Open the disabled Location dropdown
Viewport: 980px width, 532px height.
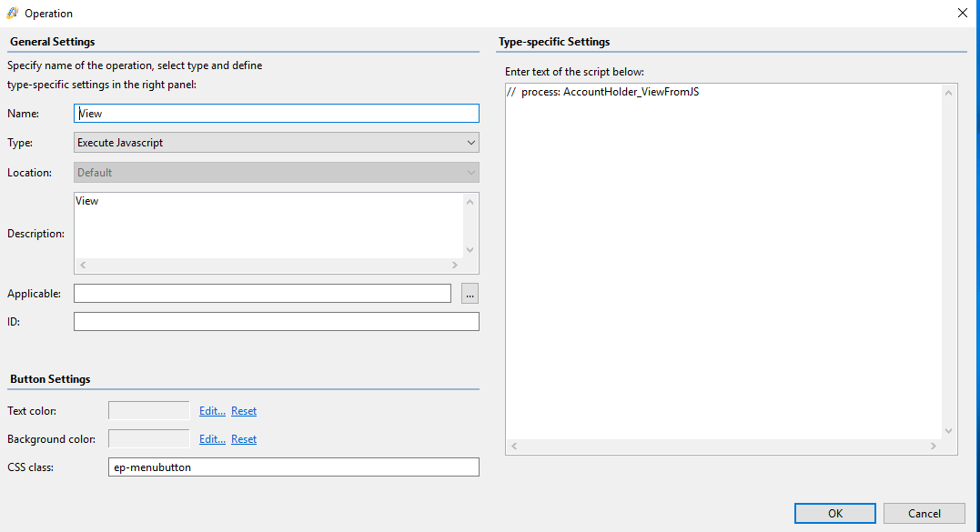[277, 173]
